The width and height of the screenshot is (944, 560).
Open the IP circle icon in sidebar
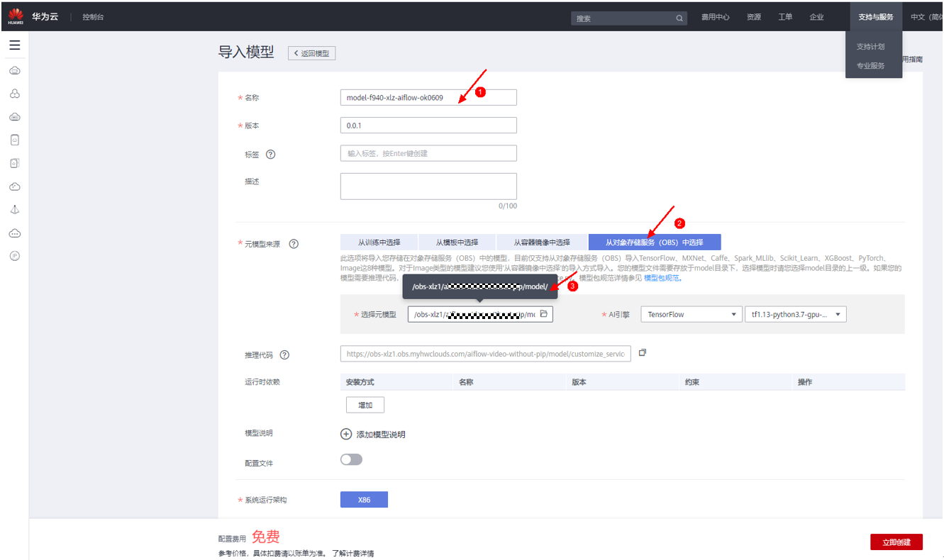coord(14,256)
